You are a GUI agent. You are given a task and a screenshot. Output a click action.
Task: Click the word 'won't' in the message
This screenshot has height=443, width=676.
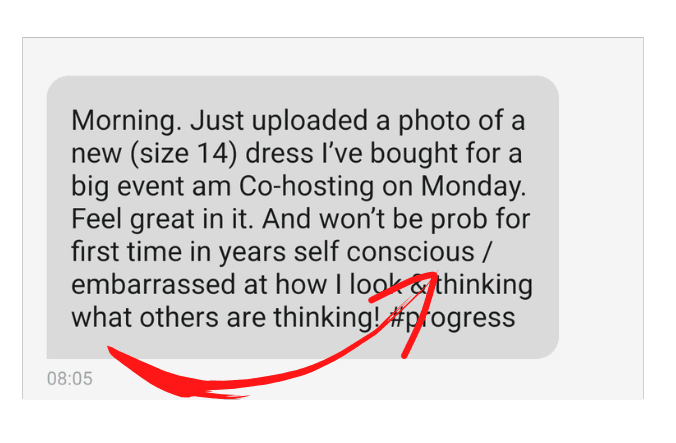[352, 219]
